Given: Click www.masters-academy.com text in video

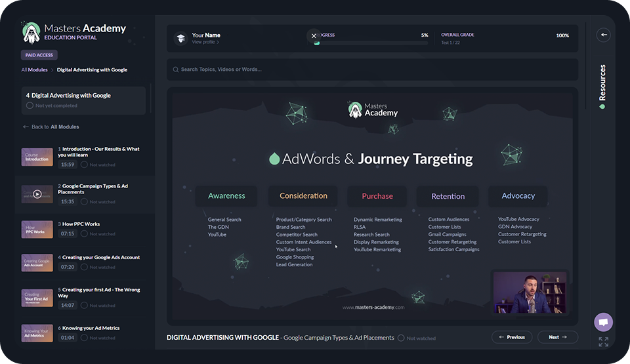Looking at the screenshot, I should click(373, 308).
